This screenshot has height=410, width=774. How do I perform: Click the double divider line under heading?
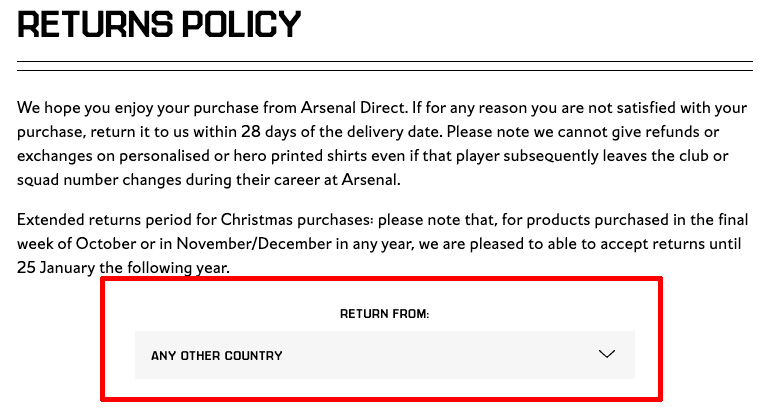[x=385, y=66]
